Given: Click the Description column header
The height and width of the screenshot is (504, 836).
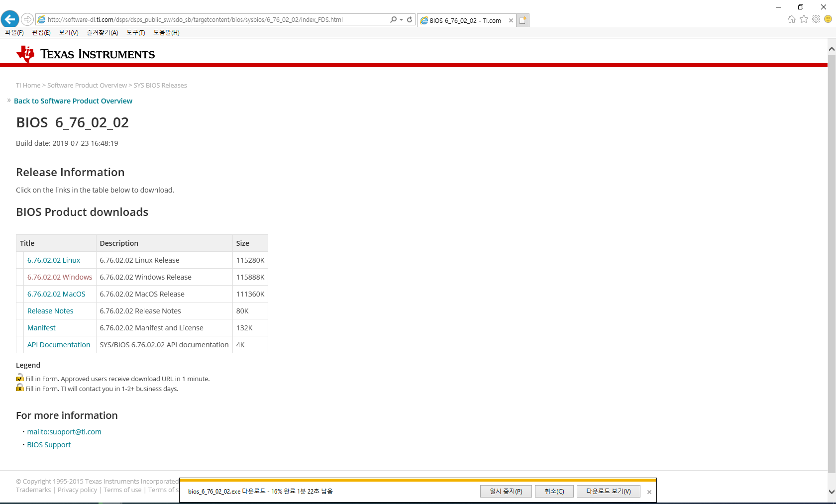Looking at the screenshot, I should pos(164,243).
